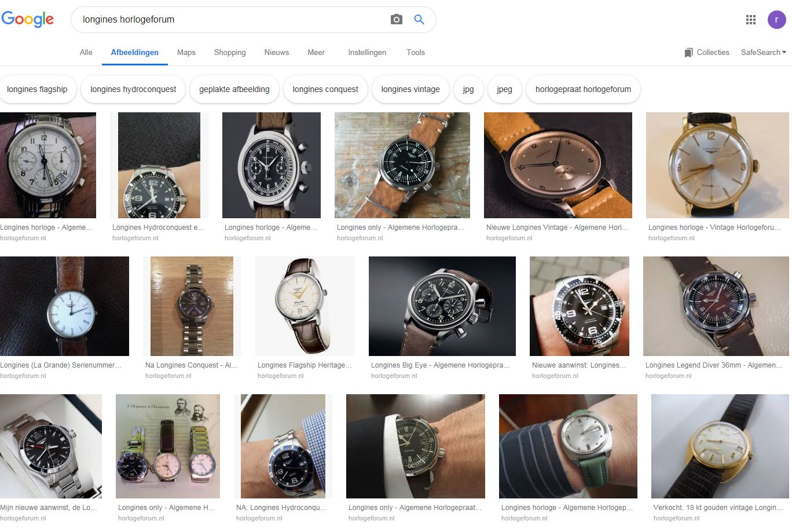Open the 'Nieuwe aanwinst: Longines' image
Viewport: 792px width, 532px height.
click(x=580, y=306)
